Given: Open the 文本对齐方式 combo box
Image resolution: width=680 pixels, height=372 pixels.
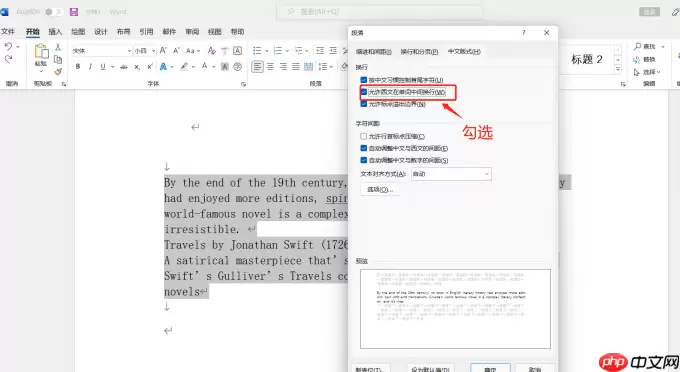Looking at the screenshot, I should coord(451,174).
